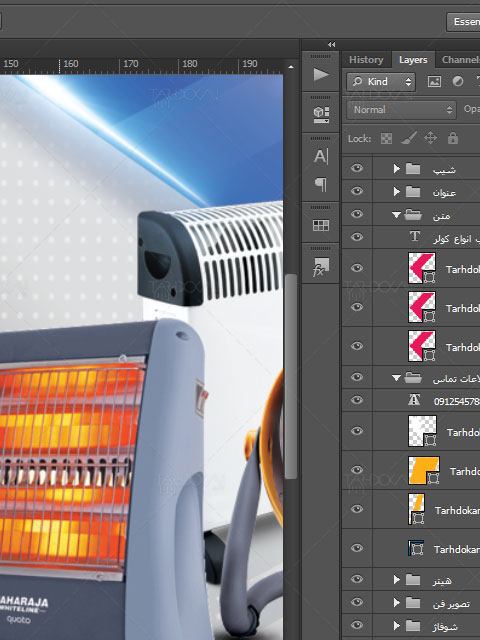Toggle visibility of 091254578 text layer
Viewport: 480px width, 640px height.
pyautogui.click(x=357, y=400)
